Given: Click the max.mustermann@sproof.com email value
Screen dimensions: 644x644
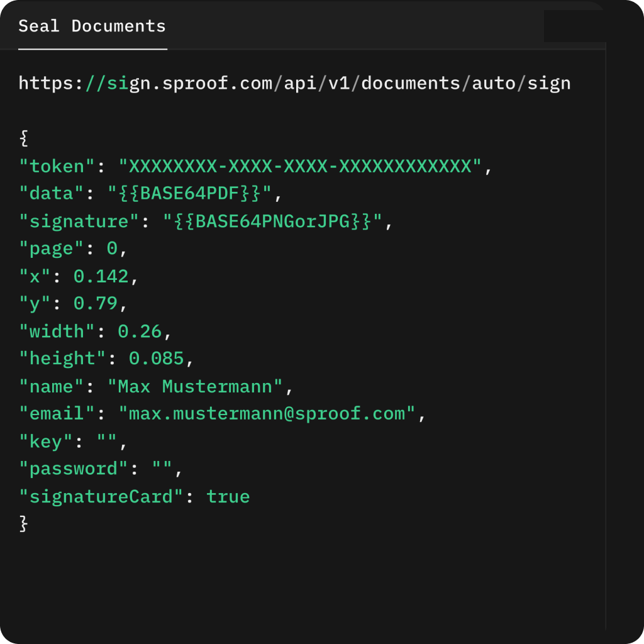Looking at the screenshot, I should click(x=267, y=414).
